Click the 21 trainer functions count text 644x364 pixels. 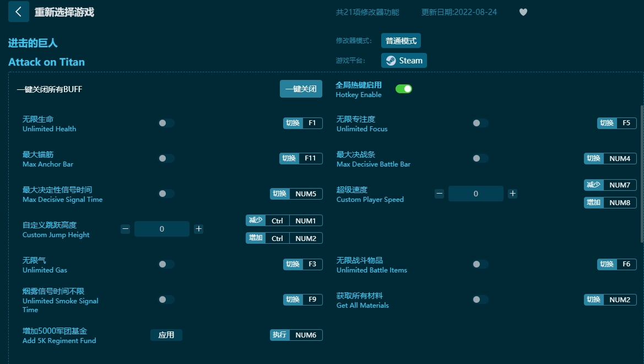(367, 12)
